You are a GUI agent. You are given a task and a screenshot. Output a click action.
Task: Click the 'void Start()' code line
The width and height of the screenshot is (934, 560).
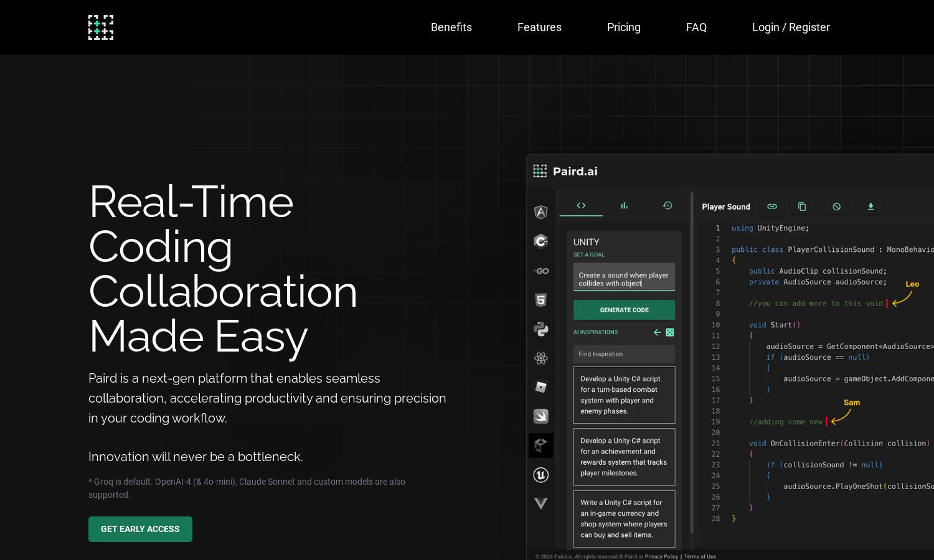coord(775,325)
